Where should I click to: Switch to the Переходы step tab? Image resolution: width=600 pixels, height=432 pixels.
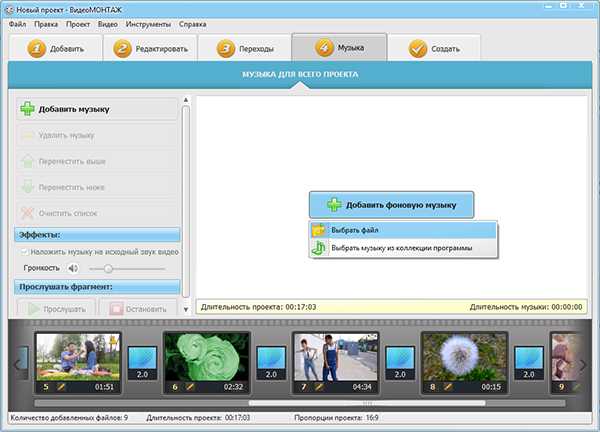[245, 48]
